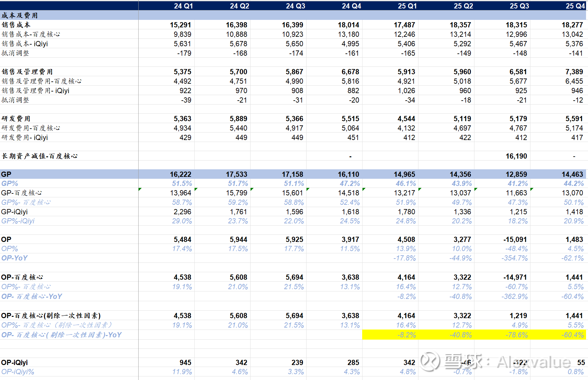Click the 销售成本 row label
This screenshot has height=380, width=588.
point(16,25)
